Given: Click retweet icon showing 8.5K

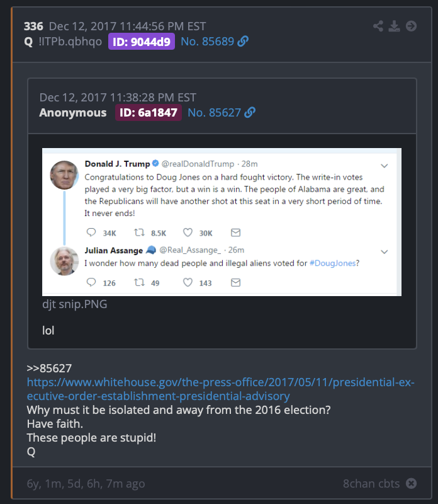Looking at the screenshot, I should click(139, 232).
